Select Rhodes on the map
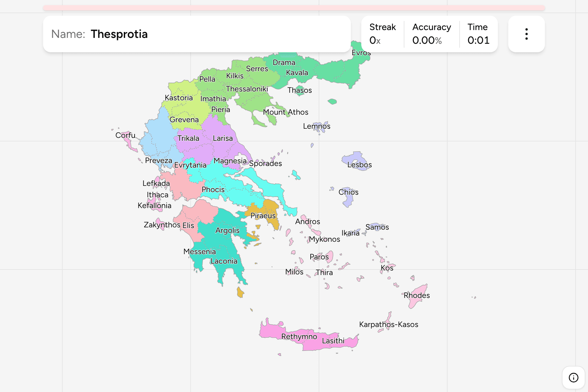The width and height of the screenshot is (588, 392). 416,295
